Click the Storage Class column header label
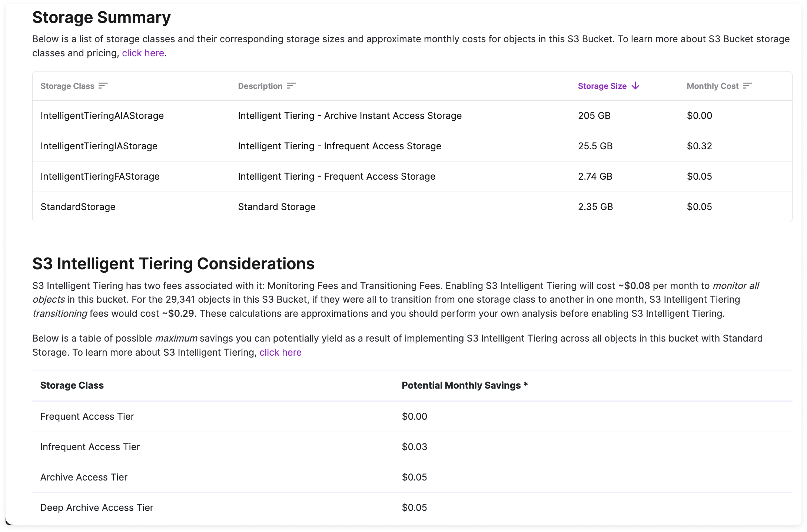Screen dimensions: 807x532 point(67,86)
